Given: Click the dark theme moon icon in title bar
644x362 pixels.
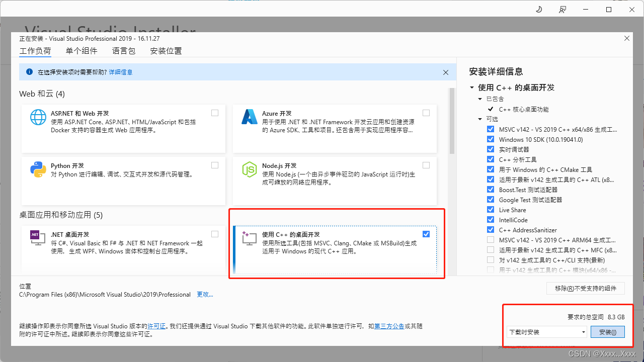Looking at the screenshot, I should [x=538, y=9].
